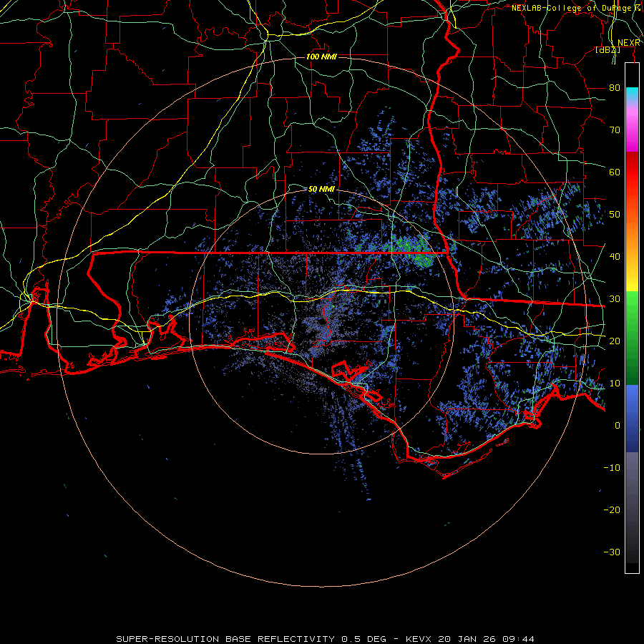Click the -20 value on the dBZ scale
This screenshot has height=644, width=644.
coord(612,509)
